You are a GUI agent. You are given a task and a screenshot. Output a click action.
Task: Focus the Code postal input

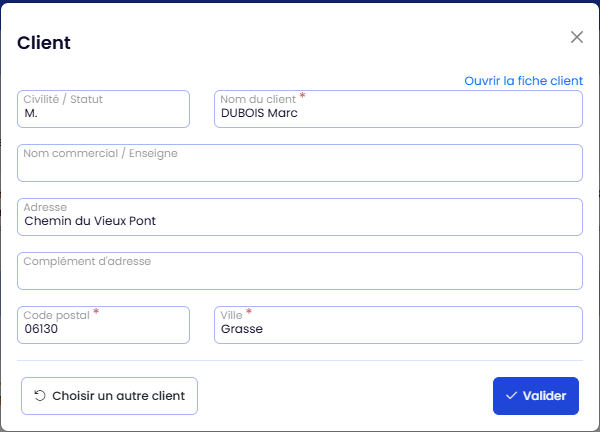point(103,325)
